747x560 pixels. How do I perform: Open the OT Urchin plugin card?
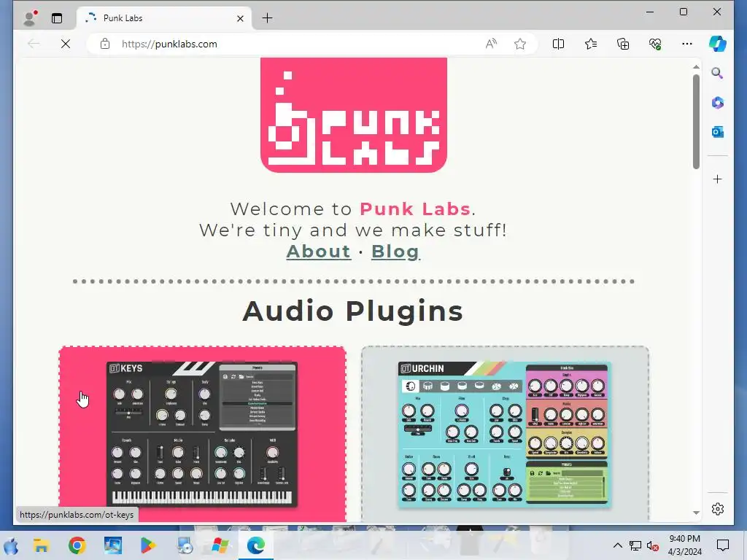pos(505,435)
